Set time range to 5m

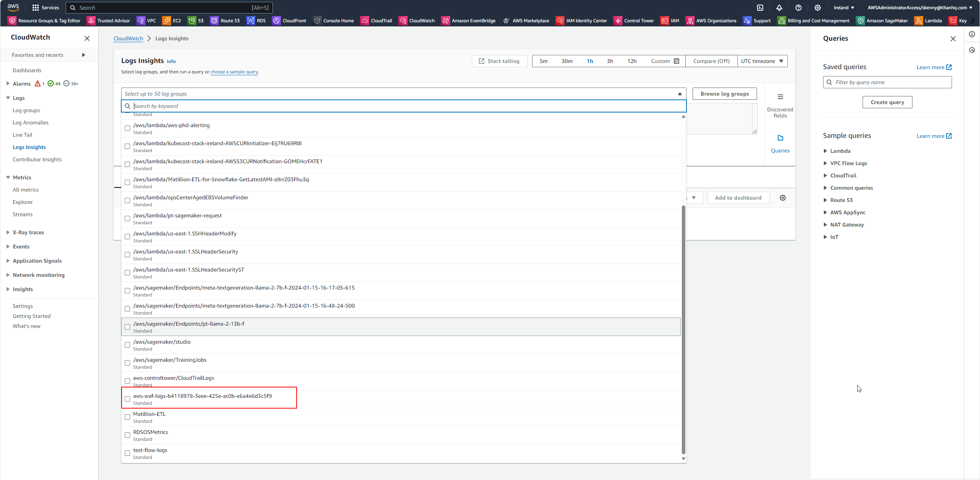click(x=543, y=61)
